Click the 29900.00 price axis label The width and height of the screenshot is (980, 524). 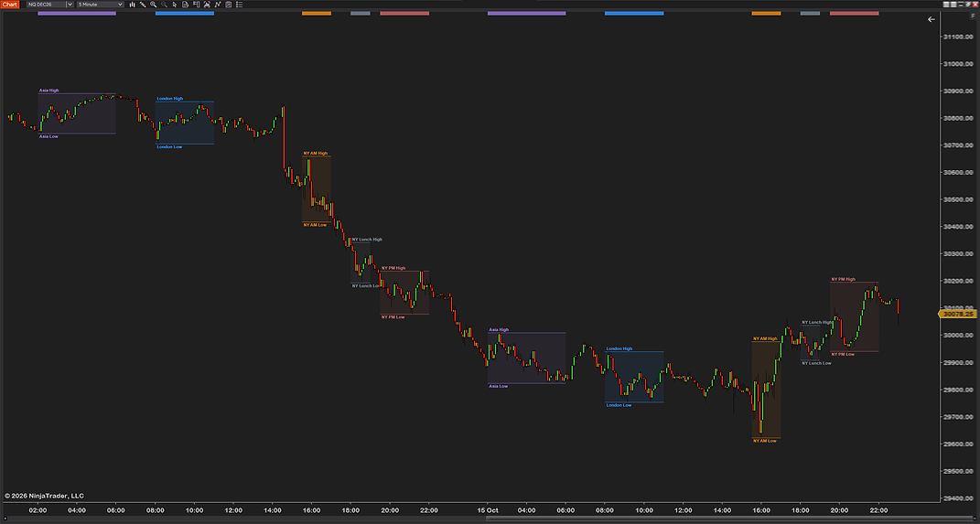click(x=959, y=362)
